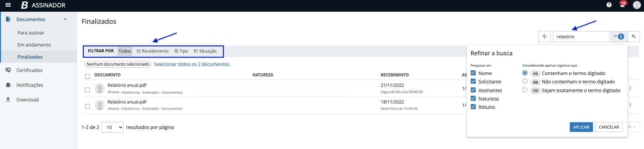Click the refresh list icon button
This screenshot has width=644, height=149.
[x=544, y=36]
